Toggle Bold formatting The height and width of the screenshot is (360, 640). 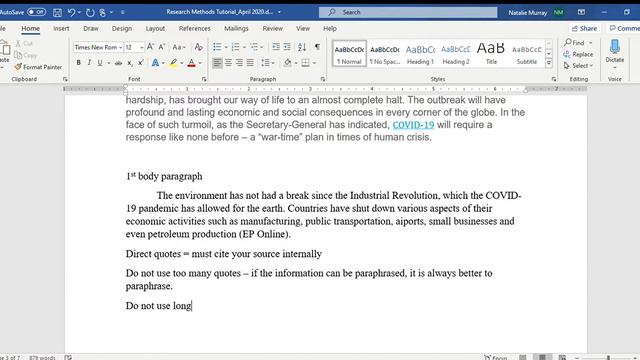[x=78, y=63]
